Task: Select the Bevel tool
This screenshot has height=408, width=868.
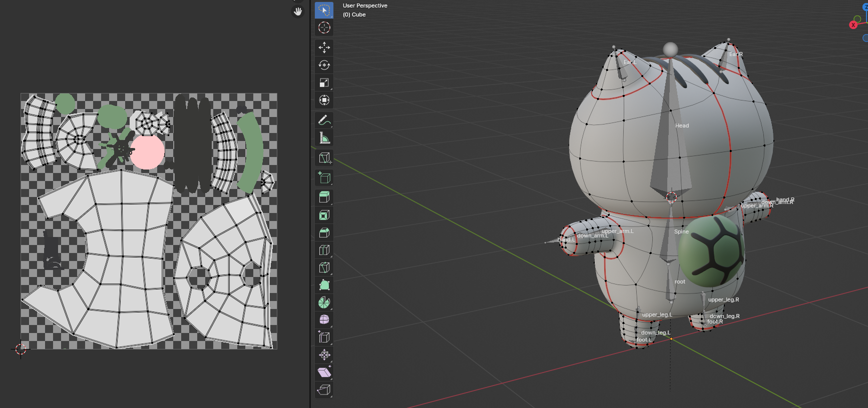Action: [x=324, y=232]
